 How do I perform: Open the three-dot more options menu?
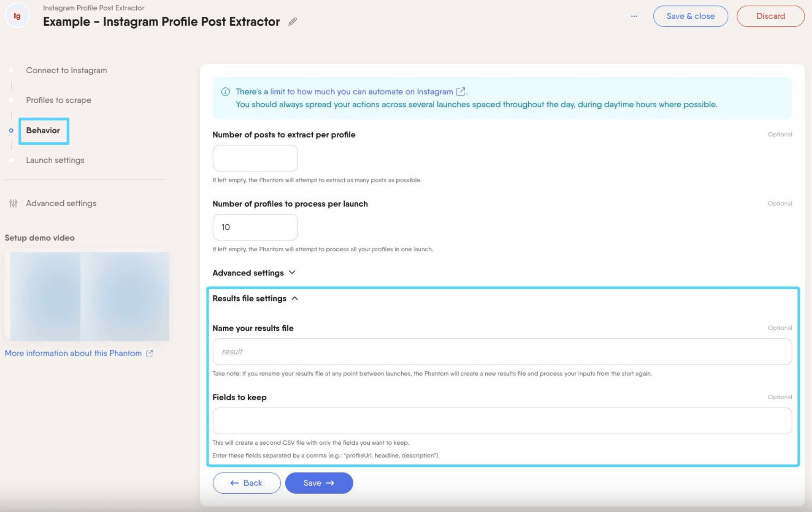pyautogui.click(x=634, y=16)
